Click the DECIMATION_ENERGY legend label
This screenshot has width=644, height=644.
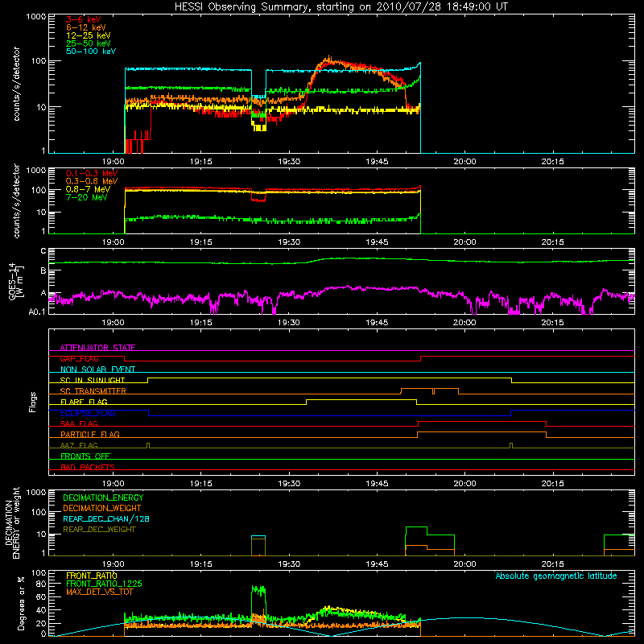[x=103, y=497]
